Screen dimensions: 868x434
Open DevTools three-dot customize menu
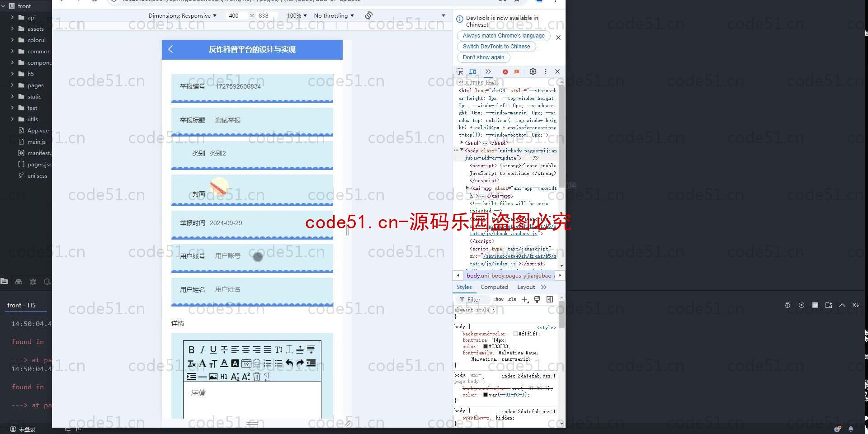(546, 71)
